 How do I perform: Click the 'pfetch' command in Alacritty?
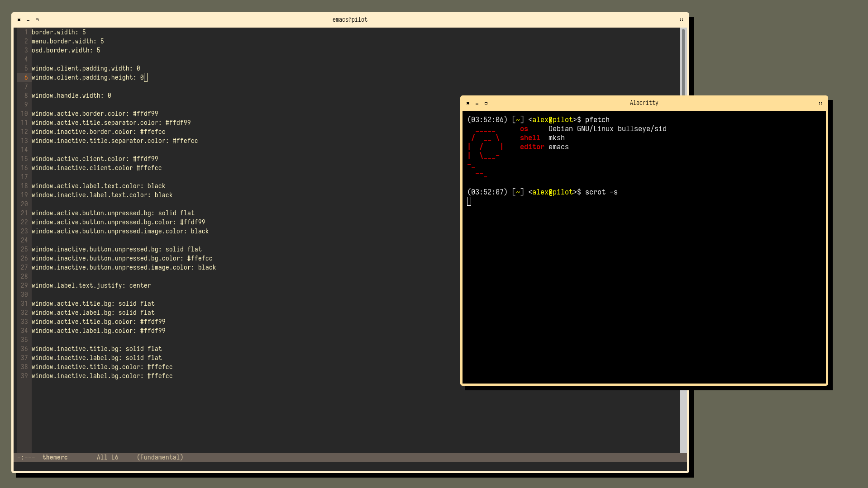point(597,120)
